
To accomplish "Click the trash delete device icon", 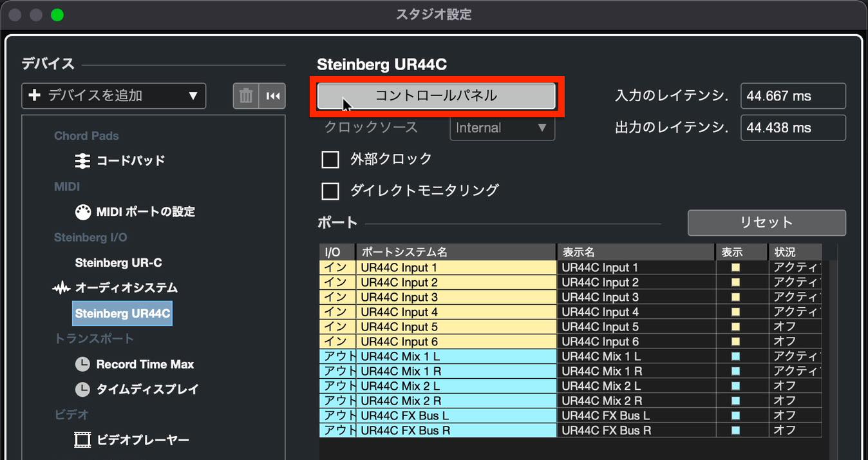I will [x=246, y=96].
